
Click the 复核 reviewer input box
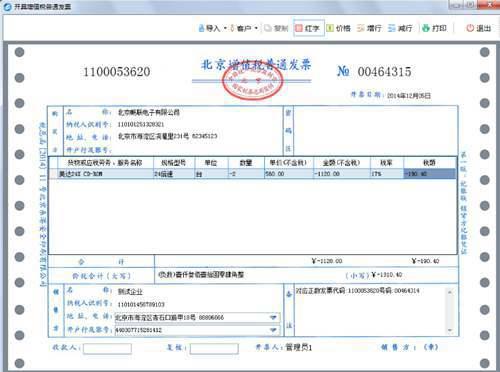tap(214, 349)
